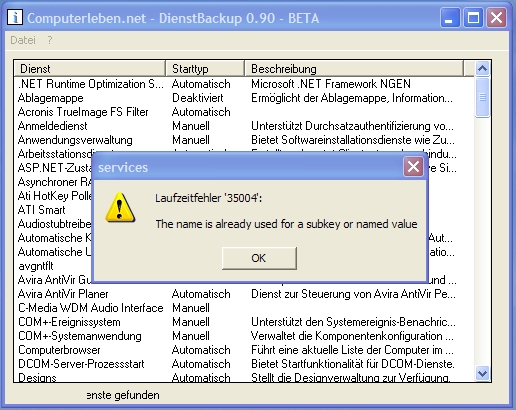
Task: Minimize the DienstBackup window
Action: point(450,17)
